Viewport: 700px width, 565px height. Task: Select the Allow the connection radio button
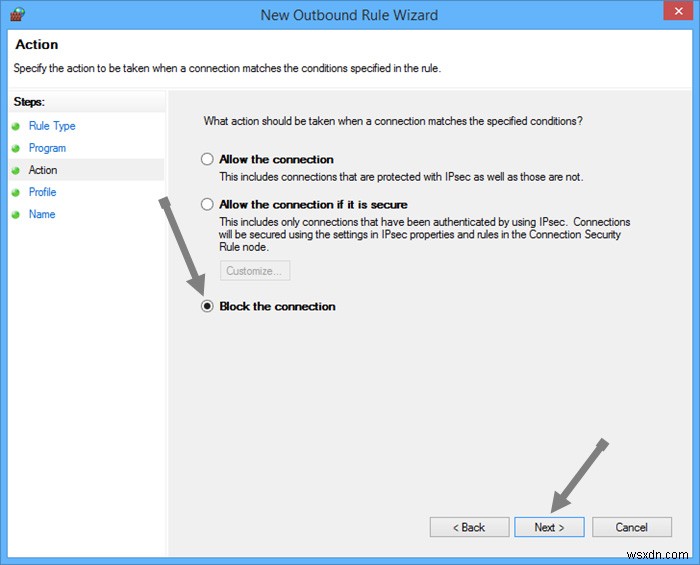207,159
